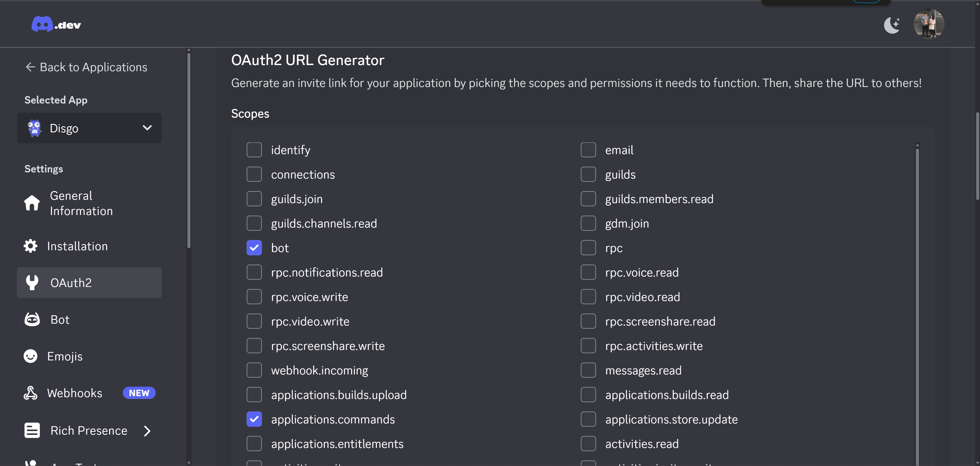This screenshot has height=466, width=980.
Task: Open the Disgo app selector dropdown
Action: (x=89, y=128)
